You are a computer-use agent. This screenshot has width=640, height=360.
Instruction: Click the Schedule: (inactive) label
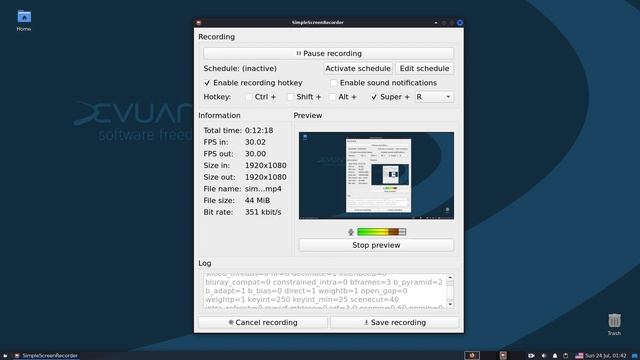pyautogui.click(x=240, y=69)
